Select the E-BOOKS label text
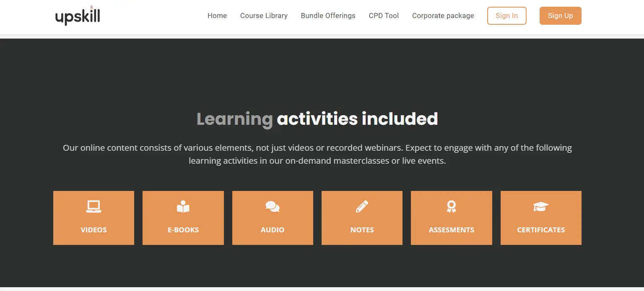Screen dimensions: 644x291 [x=183, y=230]
